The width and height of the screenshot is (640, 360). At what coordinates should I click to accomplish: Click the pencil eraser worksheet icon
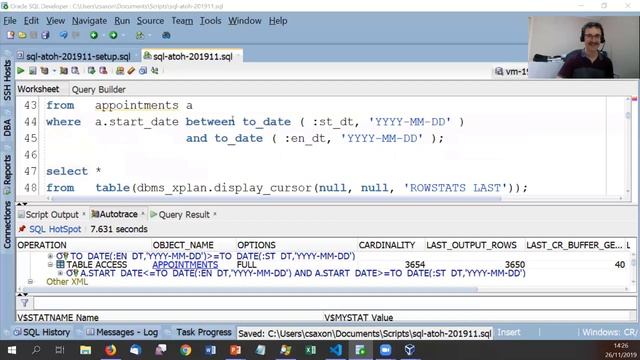click(131, 71)
